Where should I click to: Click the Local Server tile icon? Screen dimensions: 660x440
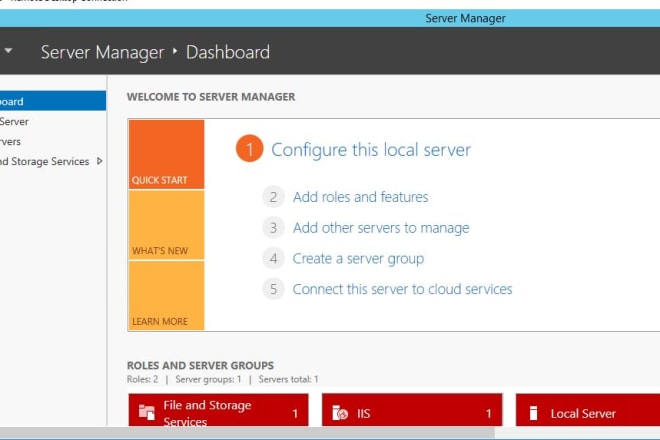[533, 413]
